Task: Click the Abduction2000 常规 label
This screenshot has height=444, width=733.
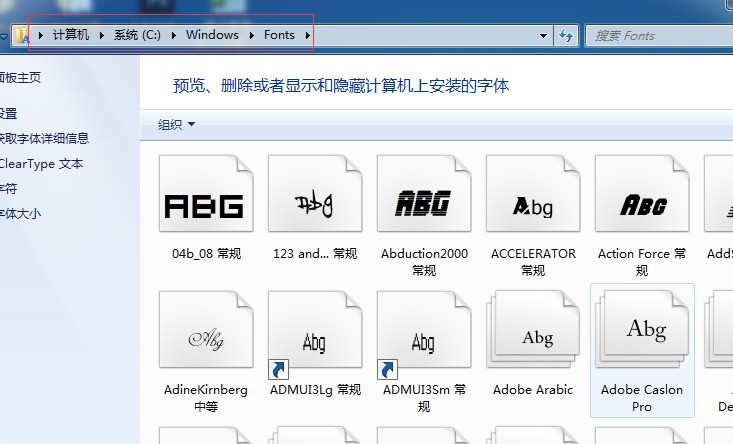Action: coord(424,262)
